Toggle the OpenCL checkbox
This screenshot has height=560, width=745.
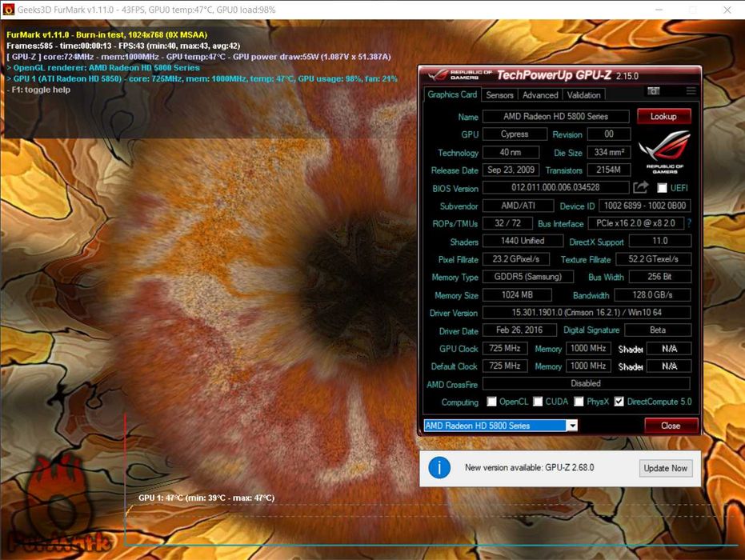click(x=492, y=402)
